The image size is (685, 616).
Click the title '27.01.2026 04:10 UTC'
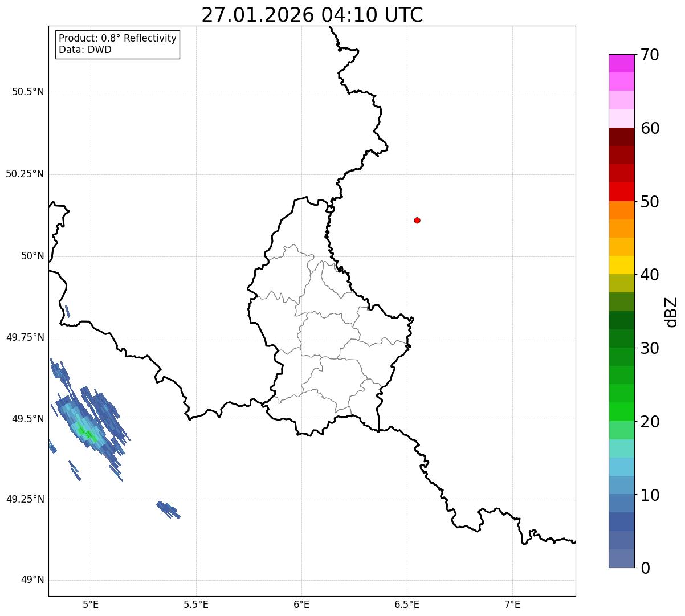312,15
